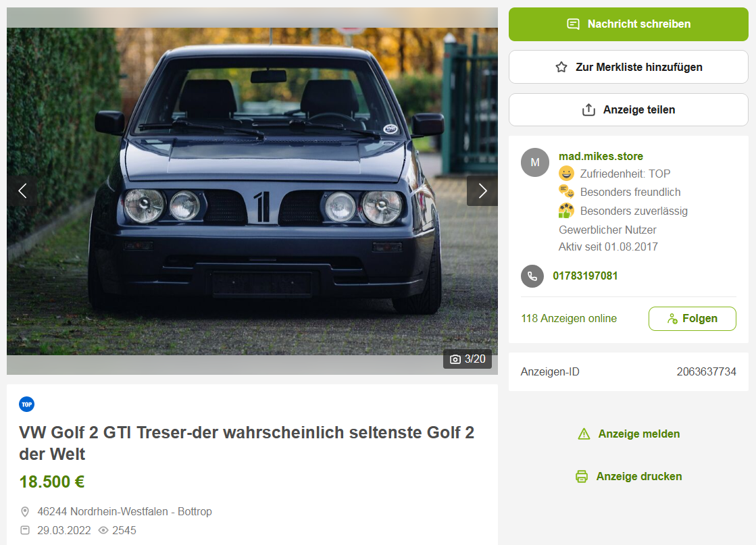Image resolution: width=756 pixels, height=545 pixels.
Task: Show next photo with right arrow
Action: tap(482, 191)
